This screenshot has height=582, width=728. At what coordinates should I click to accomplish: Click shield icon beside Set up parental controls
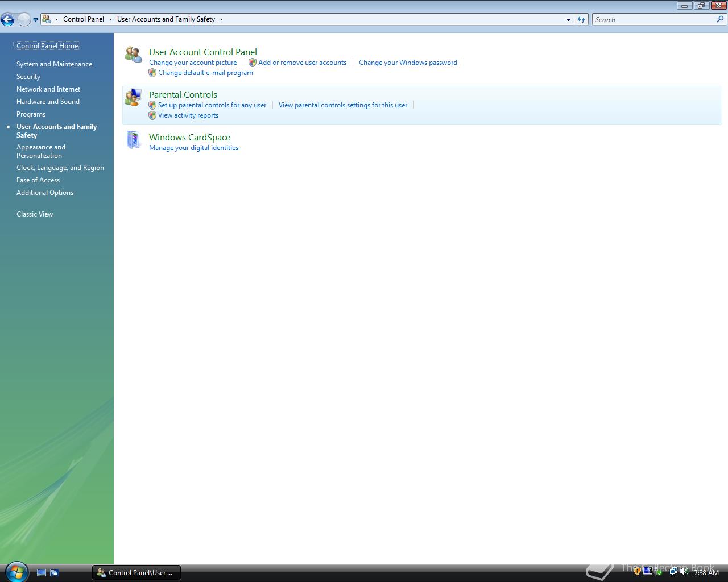point(152,105)
